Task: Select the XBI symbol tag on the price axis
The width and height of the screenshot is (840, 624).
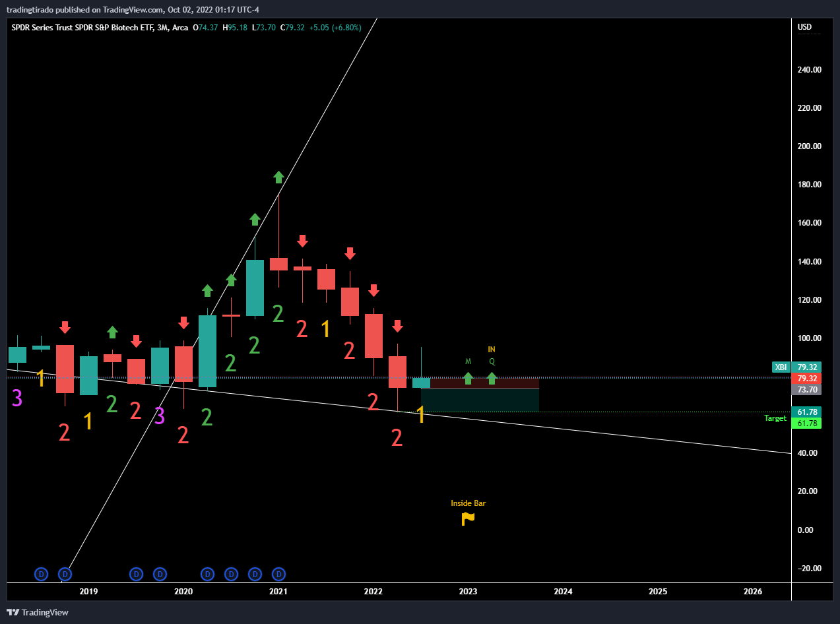Action: tap(780, 367)
